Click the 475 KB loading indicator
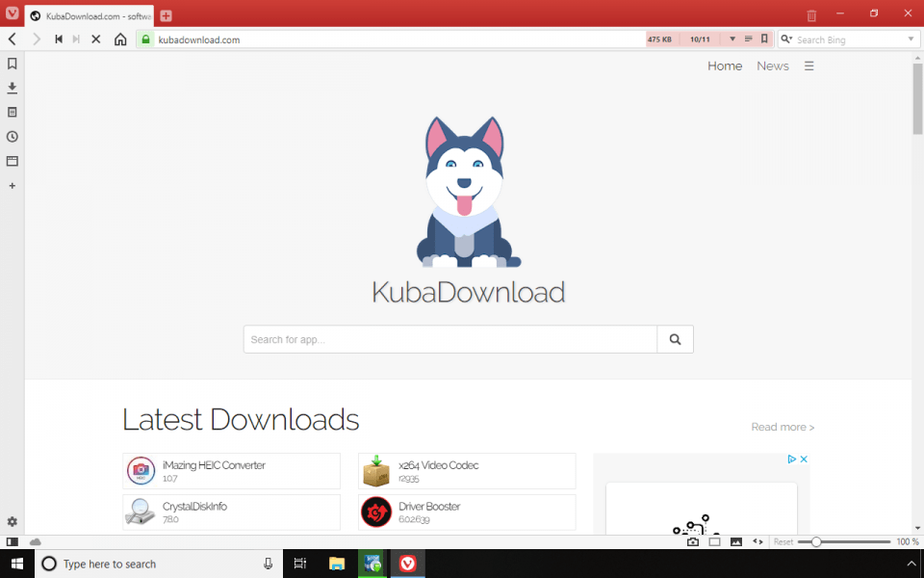Screen dimensions: 924x578 pyautogui.click(x=659, y=39)
